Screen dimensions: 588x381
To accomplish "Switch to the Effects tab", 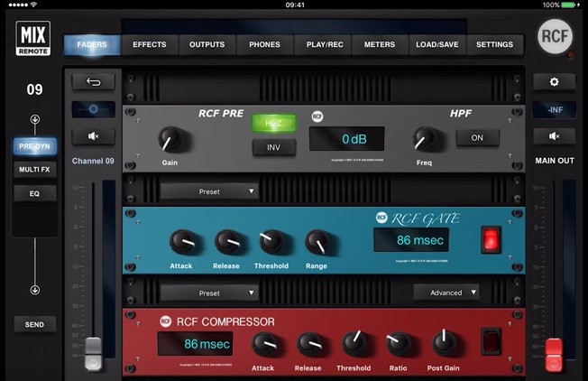I will [149, 44].
